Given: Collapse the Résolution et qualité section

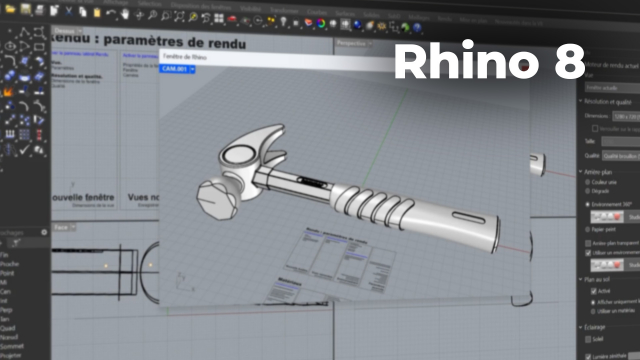Looking at the screenshot, I should tap(581, 101).
